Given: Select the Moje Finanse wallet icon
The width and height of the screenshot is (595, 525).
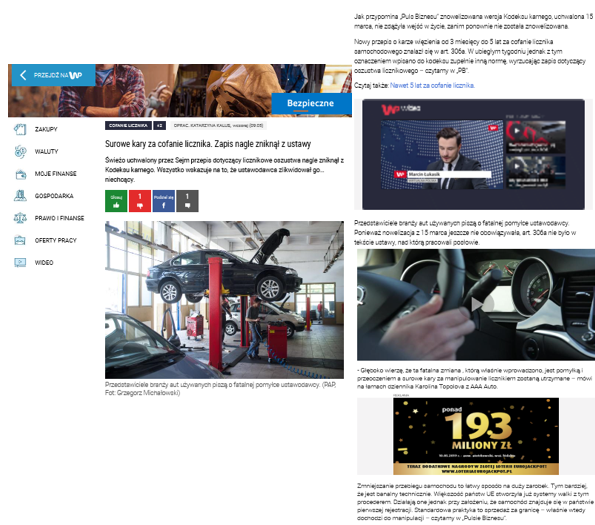Looking at the screenshot, I should tap(20, 174).
